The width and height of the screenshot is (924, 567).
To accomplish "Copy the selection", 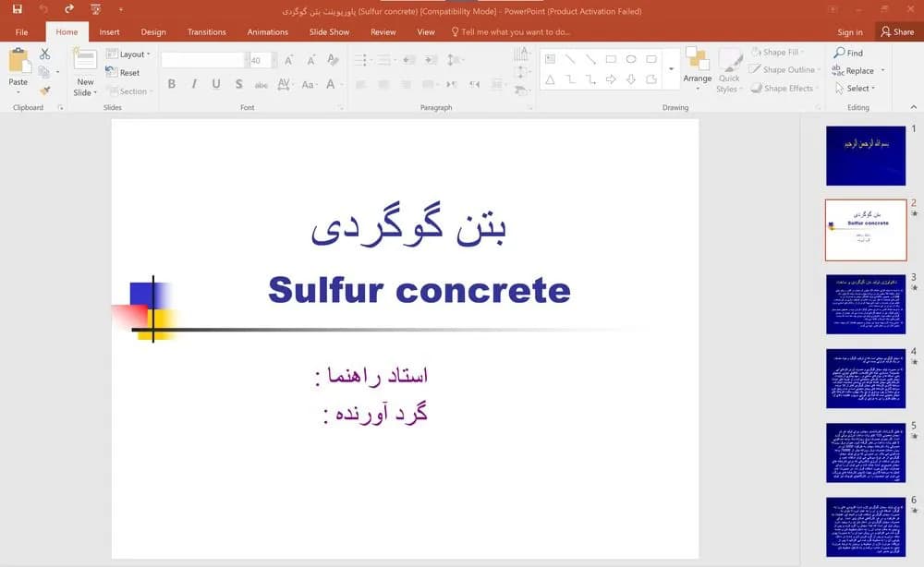I will point(43,72).
